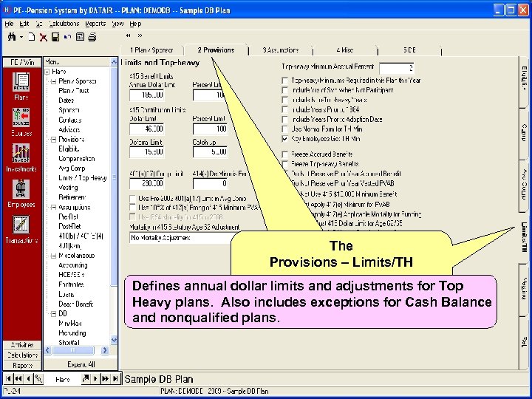
Task: Select Vesting in the Provisions tree
Action: (x=68, y=188)
